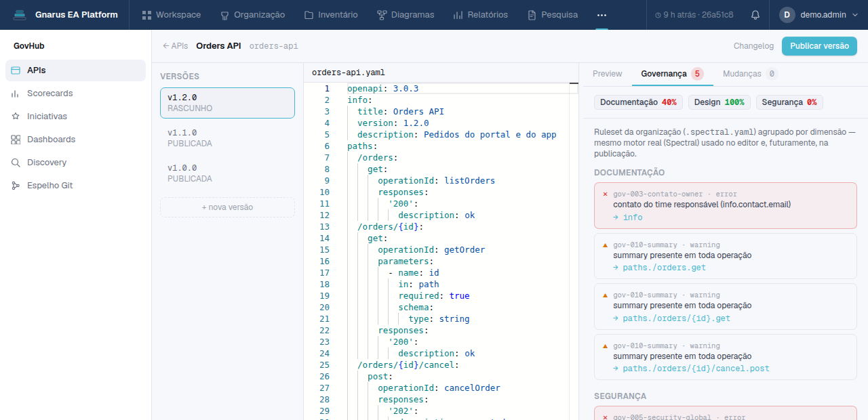The height and width of the screenshot is (420, 868).
Task: Click the Publicar versão button
Action: click(819, 46)
